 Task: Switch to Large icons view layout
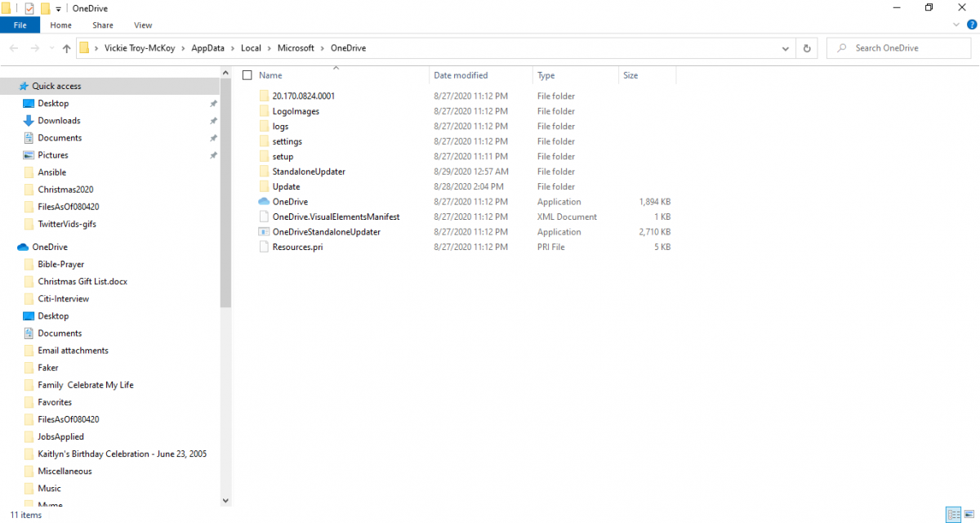click(969, 515)
